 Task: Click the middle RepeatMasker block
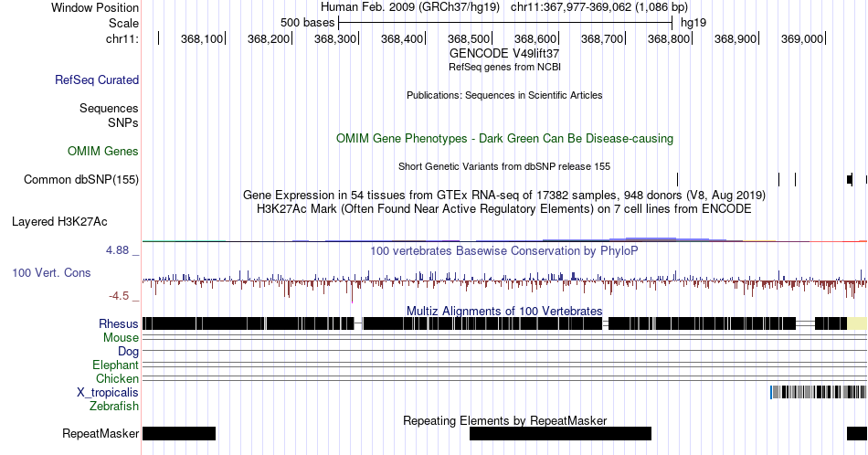tap(560, 433)
